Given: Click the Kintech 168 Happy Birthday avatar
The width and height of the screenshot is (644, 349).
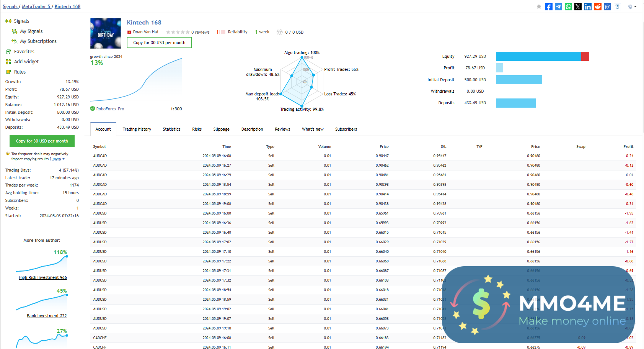Looking at the screenshot, I should [x=106, y=33].
